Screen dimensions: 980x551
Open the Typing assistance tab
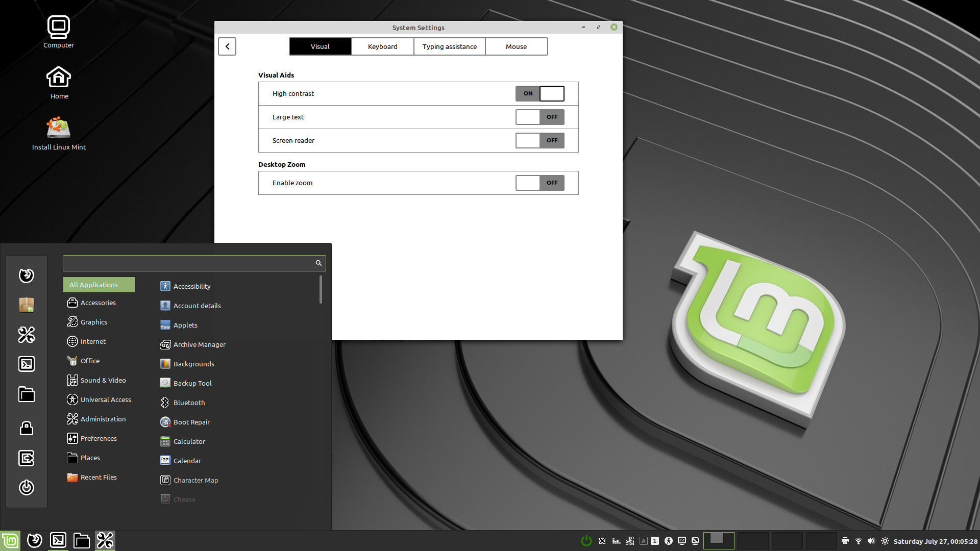(449, 46)
